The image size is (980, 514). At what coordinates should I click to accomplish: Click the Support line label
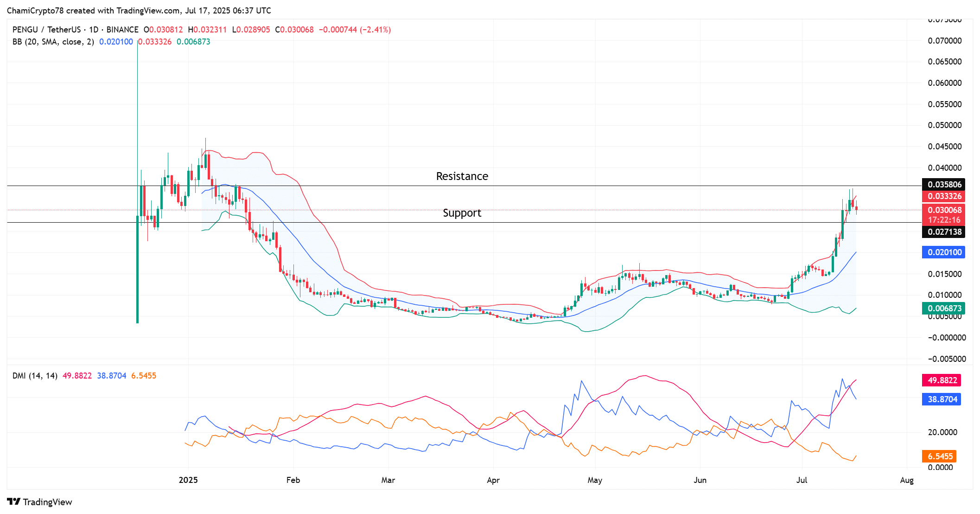tap(462, 213)
